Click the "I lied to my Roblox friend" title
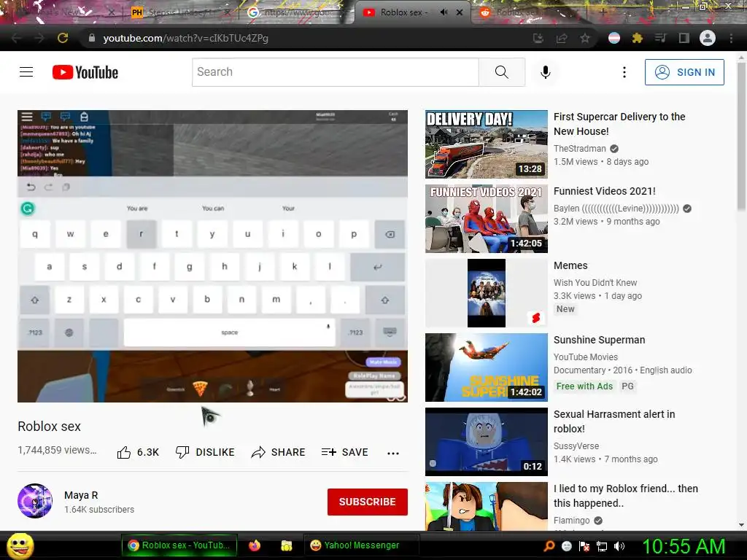Viewport: 747px width, 560px height. 625,496
